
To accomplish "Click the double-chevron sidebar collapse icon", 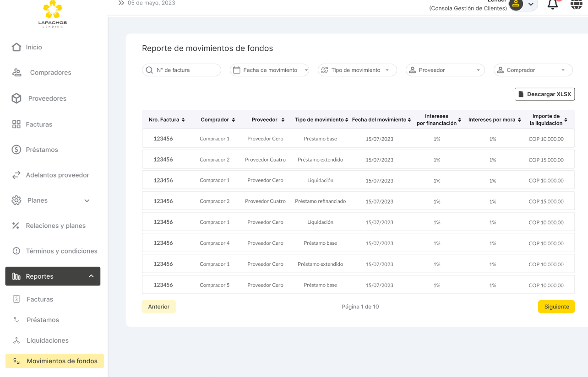I will tap(121, 3).
